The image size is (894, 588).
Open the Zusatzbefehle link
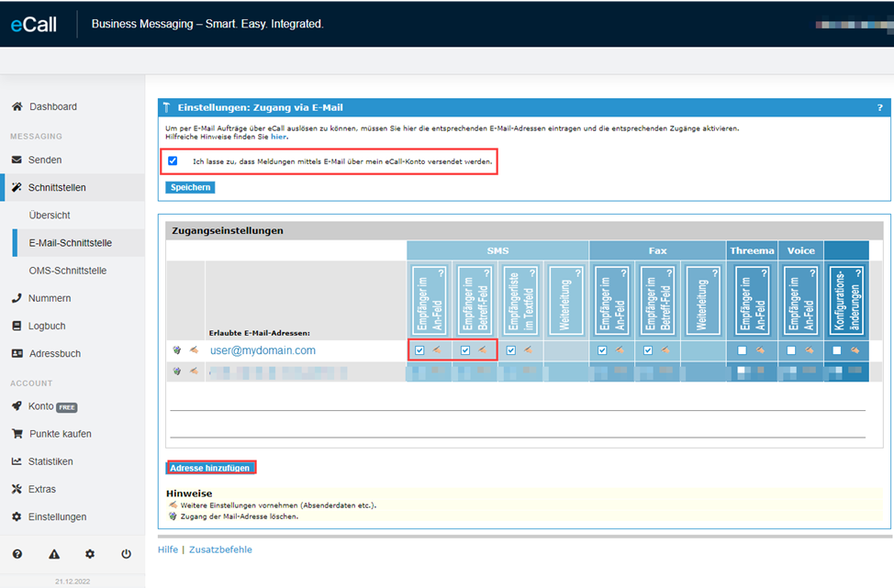[219, 549]
